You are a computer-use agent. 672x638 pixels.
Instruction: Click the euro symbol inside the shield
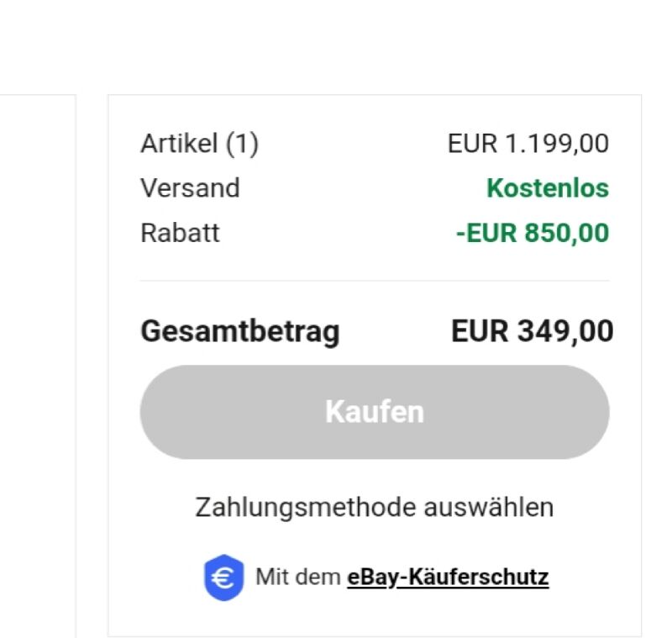[x=223, y=577]
